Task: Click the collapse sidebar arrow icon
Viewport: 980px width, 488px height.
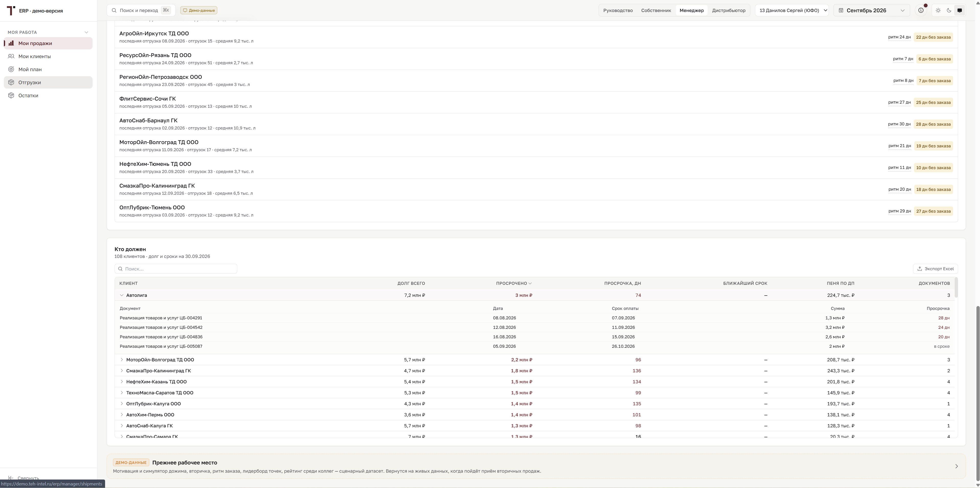Action: 11,478
